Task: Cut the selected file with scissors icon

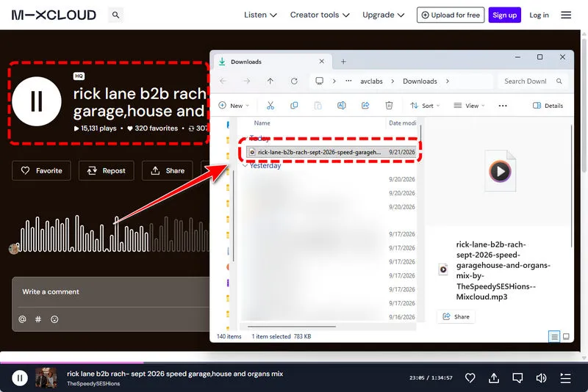Action: [270, 106]
